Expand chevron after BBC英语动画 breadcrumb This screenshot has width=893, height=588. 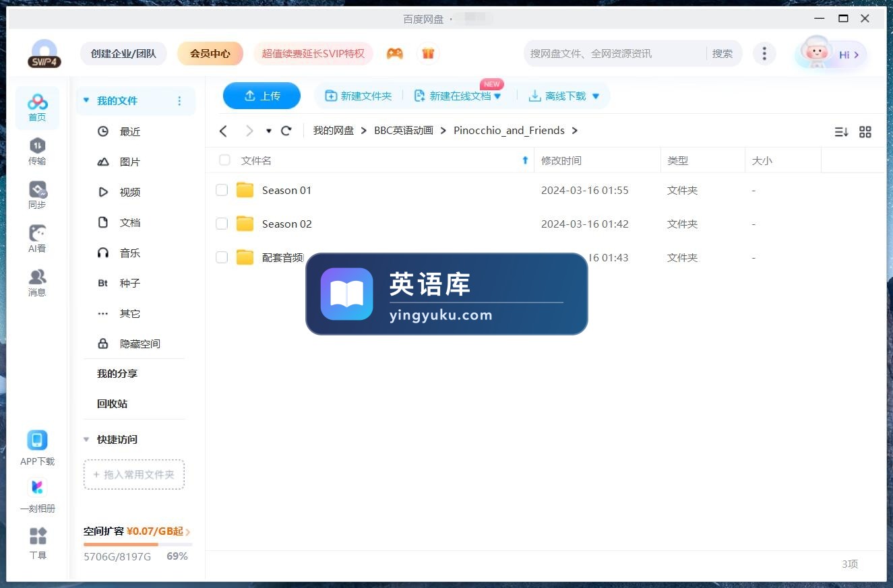443,131
